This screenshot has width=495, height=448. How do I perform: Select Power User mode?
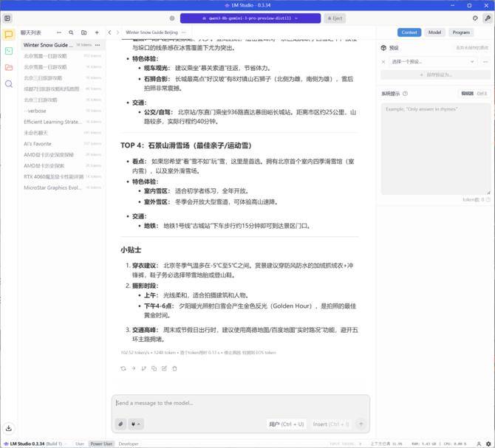coord(101,444)
